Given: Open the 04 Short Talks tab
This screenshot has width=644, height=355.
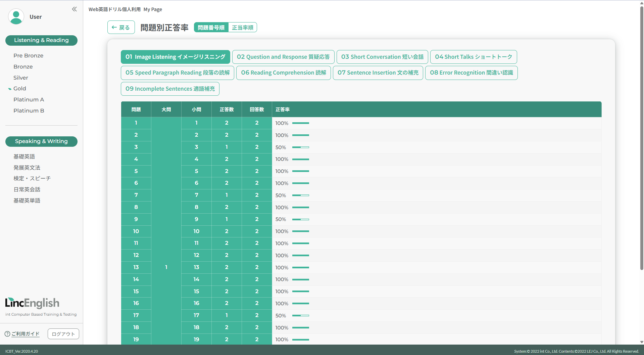Looking at the screenshot, I should pos(473,57).
